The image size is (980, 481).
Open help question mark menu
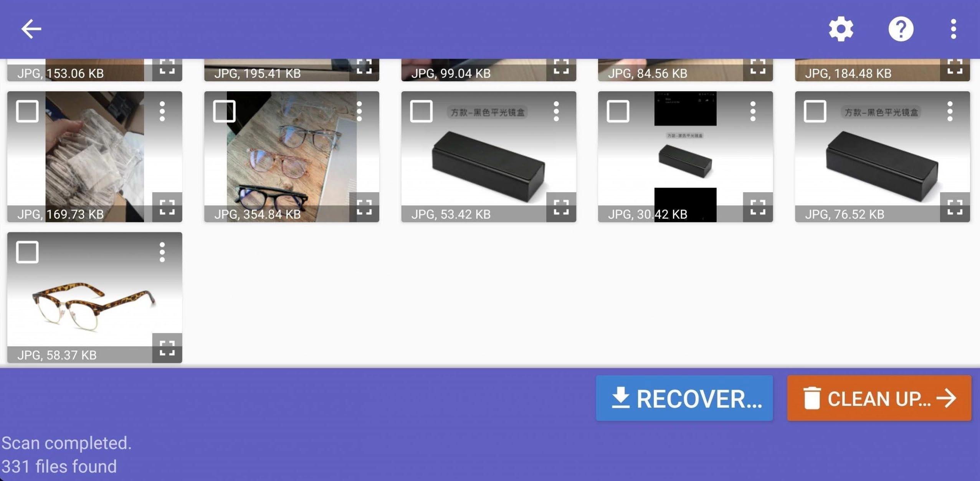901,29
